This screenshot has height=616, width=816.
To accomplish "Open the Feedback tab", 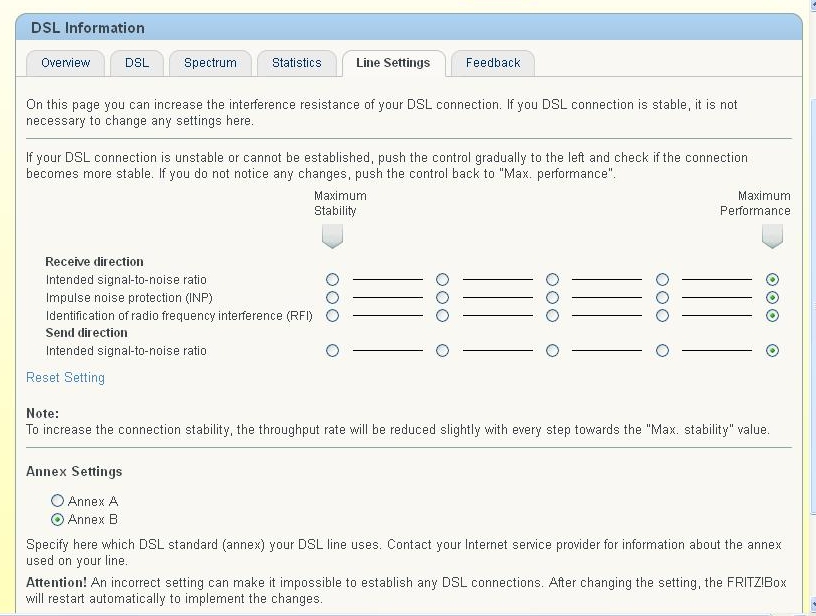I will click(x=493, y=63).
